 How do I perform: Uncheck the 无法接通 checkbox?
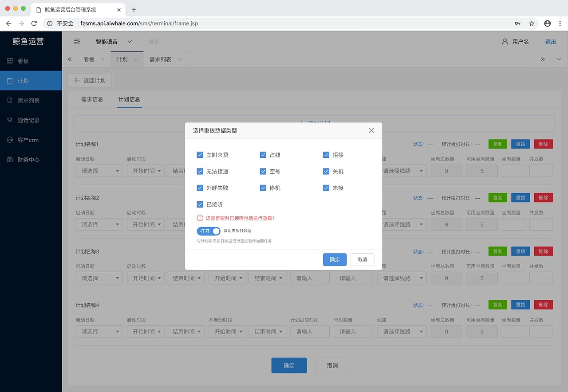tap(200, 171)
